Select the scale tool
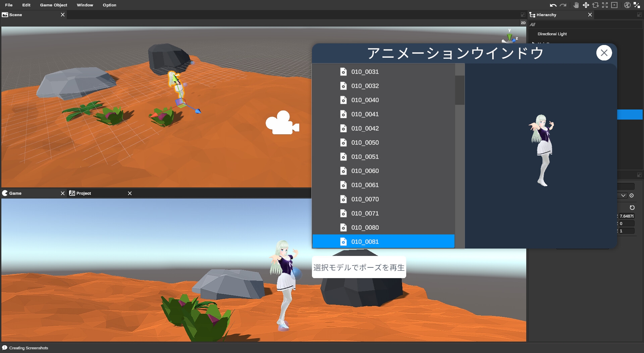Image resolution: width=644 pixels, height=353 pixels. pyautogui.click(x=605, y=5)
